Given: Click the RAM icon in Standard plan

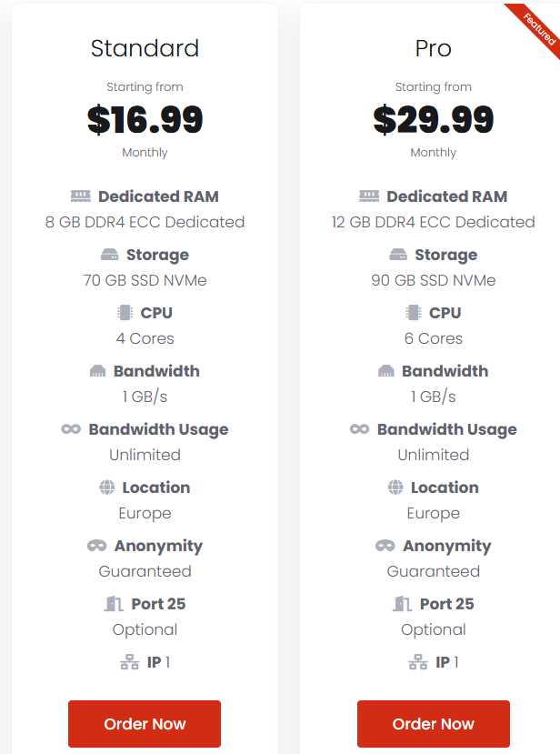Looking at the screenshot, I should 81,196.
